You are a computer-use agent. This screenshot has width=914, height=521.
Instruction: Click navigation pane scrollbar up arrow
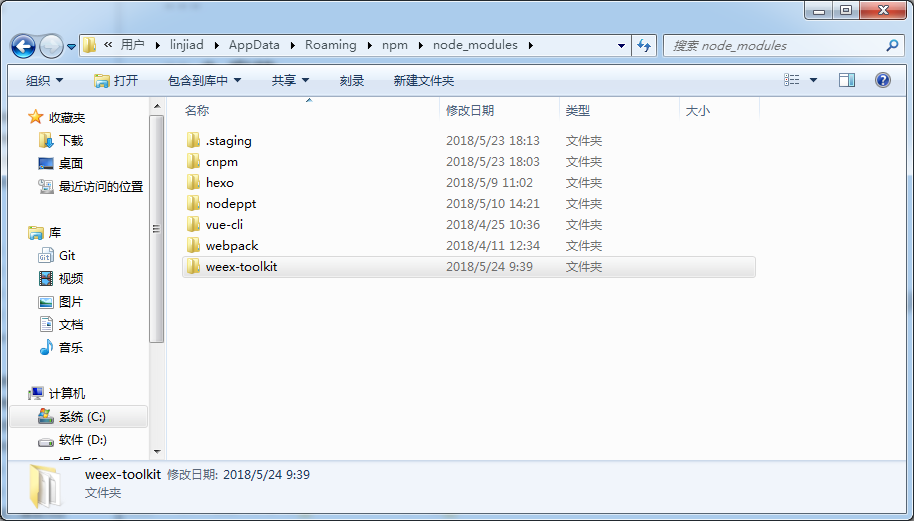tap(157, 107)
